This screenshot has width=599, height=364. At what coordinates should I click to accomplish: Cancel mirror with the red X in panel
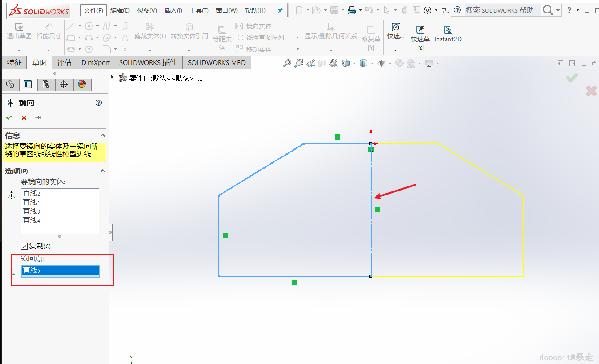[x=24, y=117]
